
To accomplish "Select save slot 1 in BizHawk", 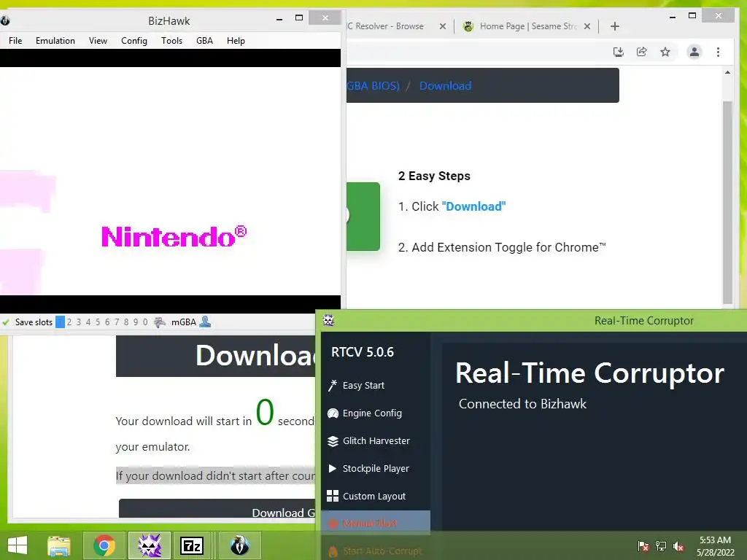I will point(60,322).
